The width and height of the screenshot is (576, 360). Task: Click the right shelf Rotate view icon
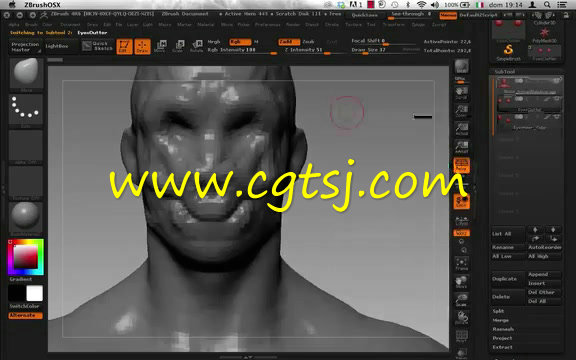tap(461, 318)
